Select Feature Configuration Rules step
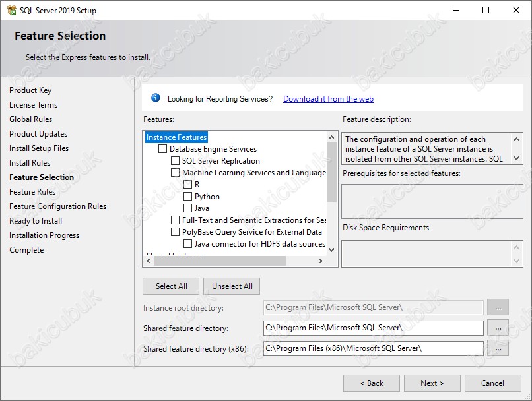The width and height of the screenshot is (532, 401). click(x=57, y=206)
